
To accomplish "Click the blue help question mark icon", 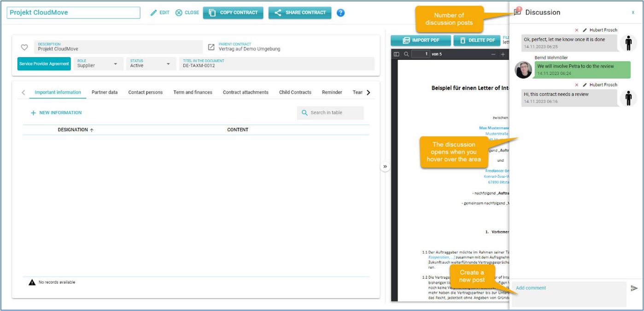I will 340,13.
